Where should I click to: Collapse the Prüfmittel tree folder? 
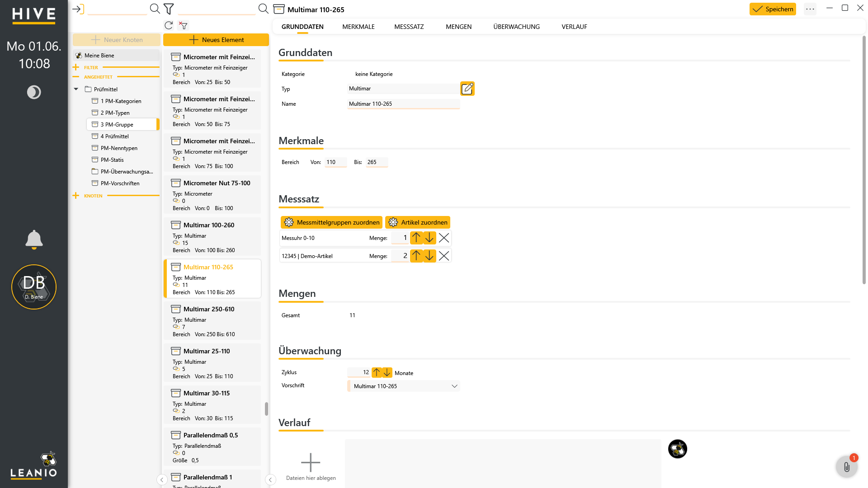click(76, 89)
